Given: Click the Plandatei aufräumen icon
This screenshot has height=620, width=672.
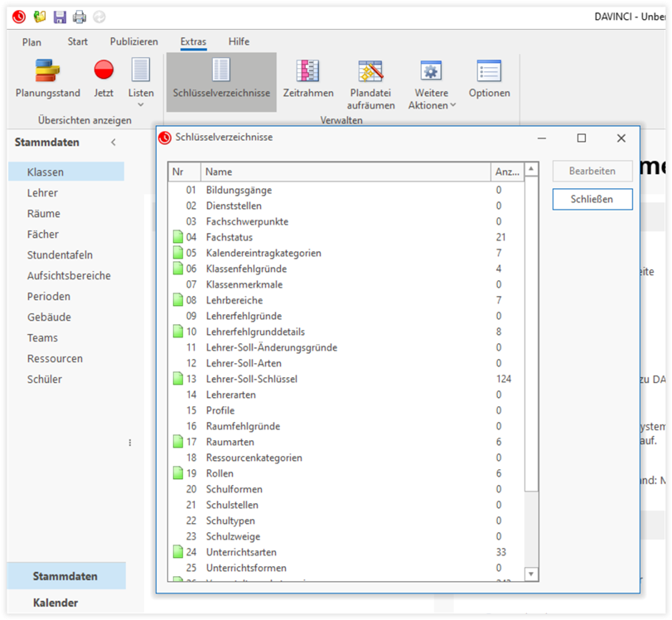Looking at the screenshot, I should click(x=370, y=71).
